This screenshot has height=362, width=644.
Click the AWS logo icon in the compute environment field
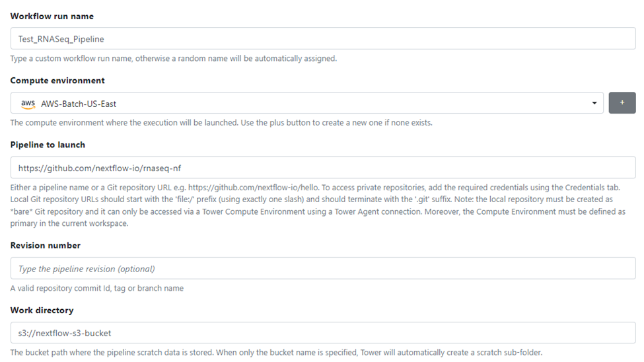(x=27, y=103)
